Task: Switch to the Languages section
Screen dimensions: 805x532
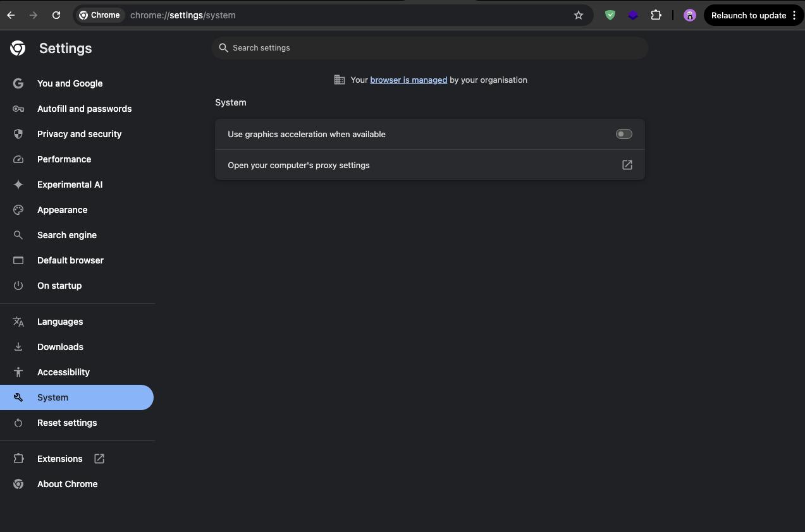Action: click(59, 321)
